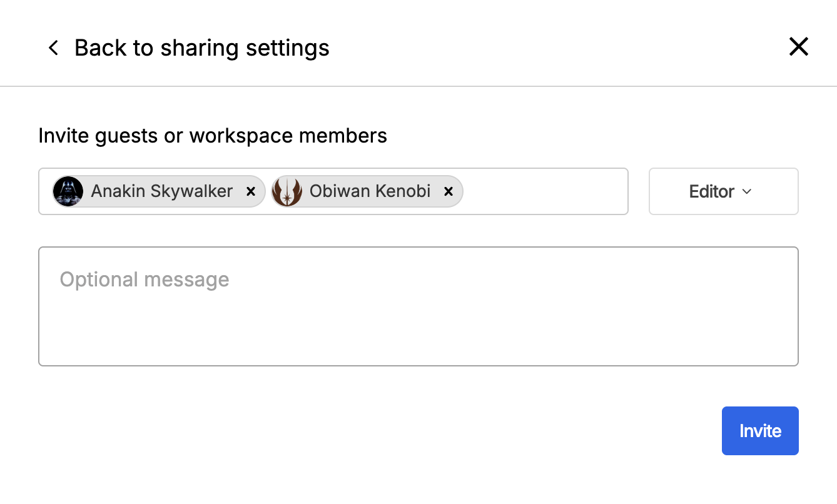Open the Editor permission dropdown

click(x=723, y=191)
